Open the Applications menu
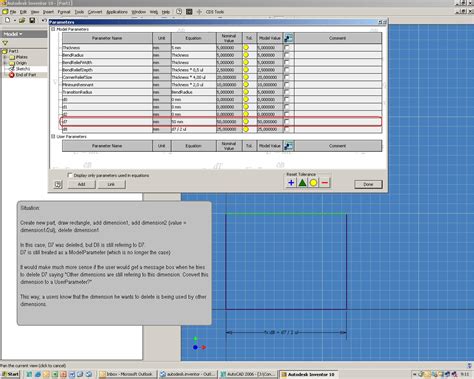474x379 pixels. tap(117, 12)
